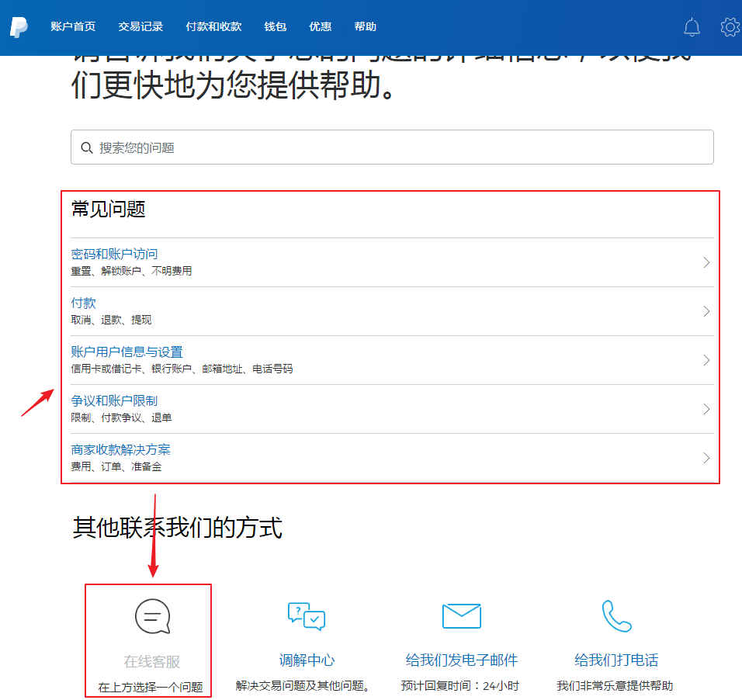Image resolution: width=742 pixels, height=700 pixels.
Task: Click the telephone handset icon
Action: click(x=616, y=616)
